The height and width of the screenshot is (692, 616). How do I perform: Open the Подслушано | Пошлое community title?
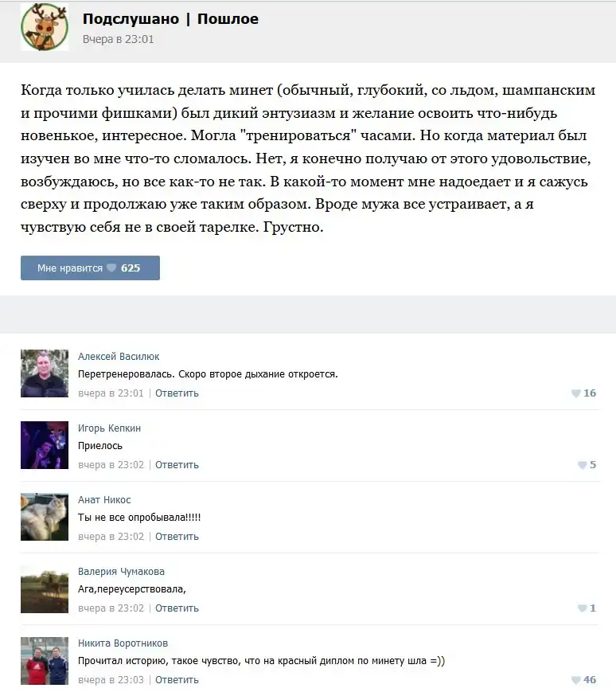click(x=170, y=19)
